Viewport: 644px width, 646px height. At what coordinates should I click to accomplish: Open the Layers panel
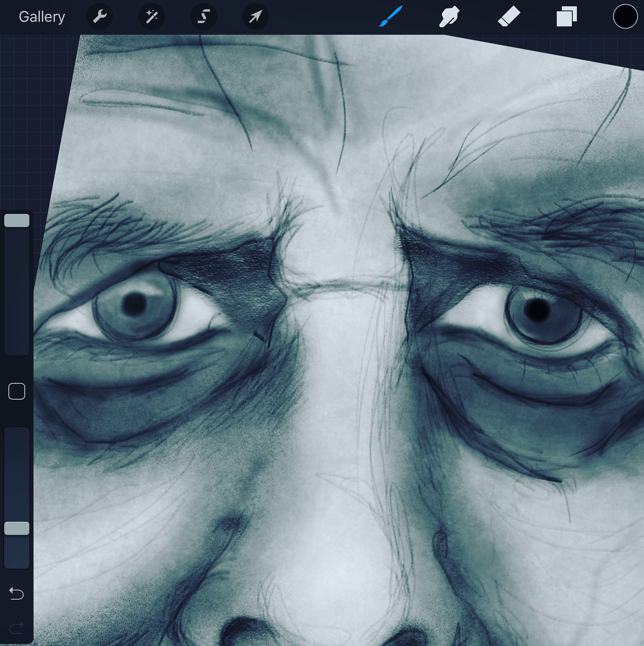click(567, 17)
